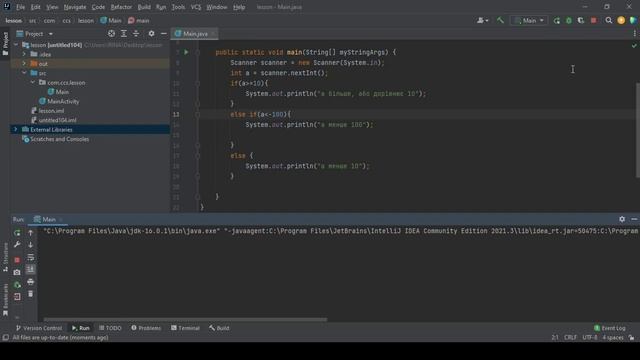Screen dimensions: 640x360
Task: Open the Build tool window button
Action: coord(219,328)
